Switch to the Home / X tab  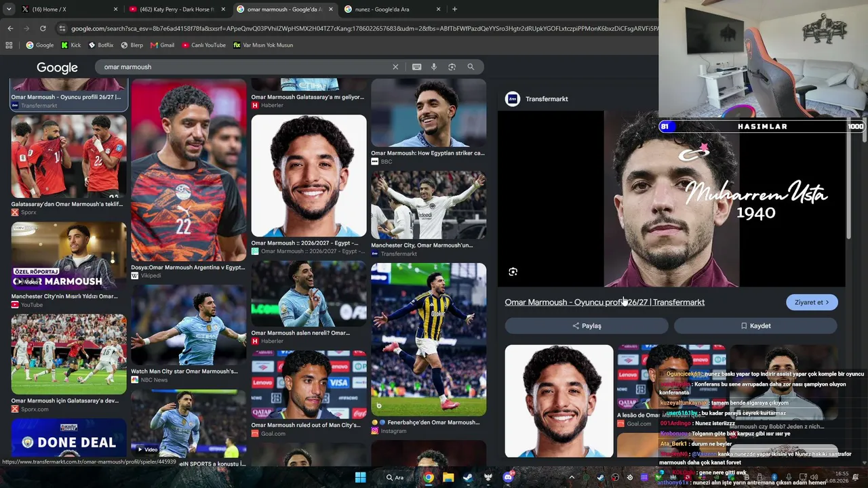[68, 9]
